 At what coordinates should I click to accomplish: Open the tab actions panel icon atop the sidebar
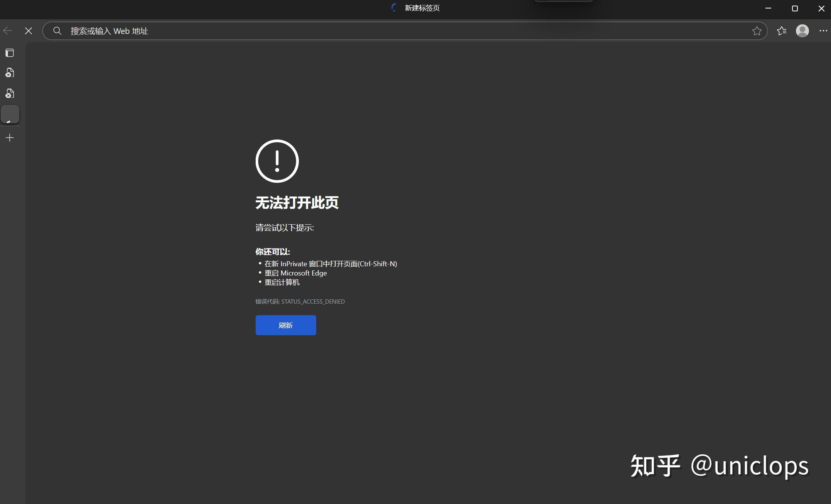click(x=10, y=53)
